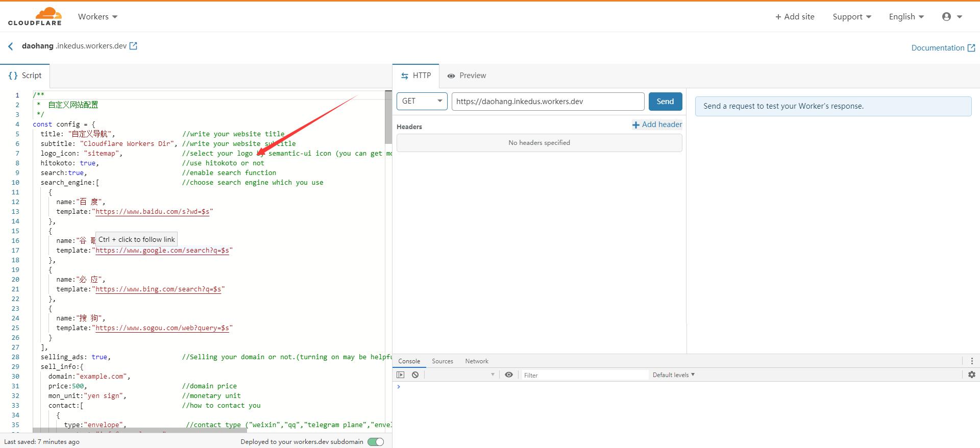Click the editor horizontal scrollbar thumb

[x=139, y=430]
